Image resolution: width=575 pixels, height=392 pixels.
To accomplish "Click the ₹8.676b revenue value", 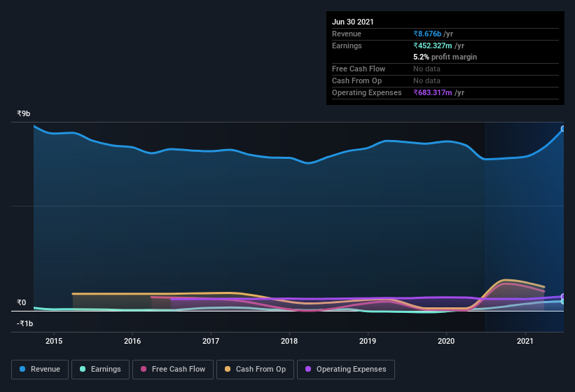I will (x=427, y=34).
